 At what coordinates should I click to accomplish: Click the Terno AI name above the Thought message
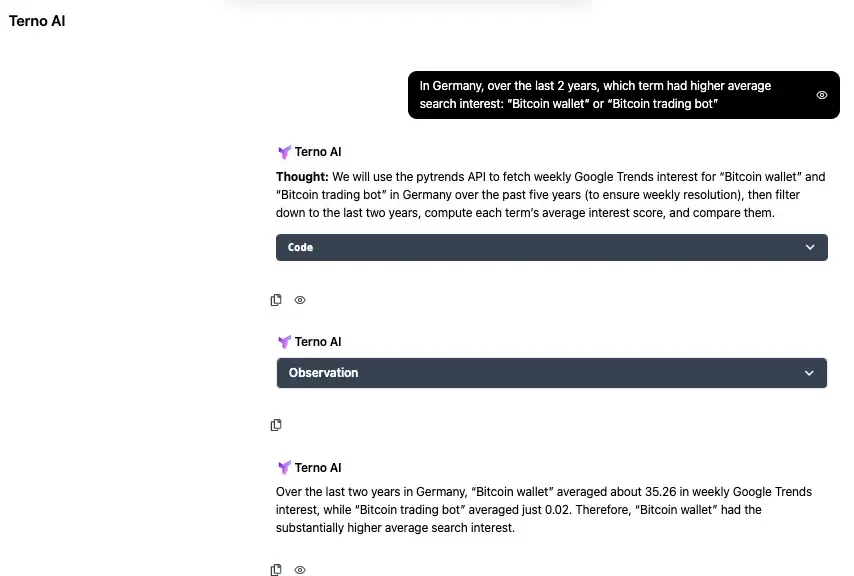318,152
